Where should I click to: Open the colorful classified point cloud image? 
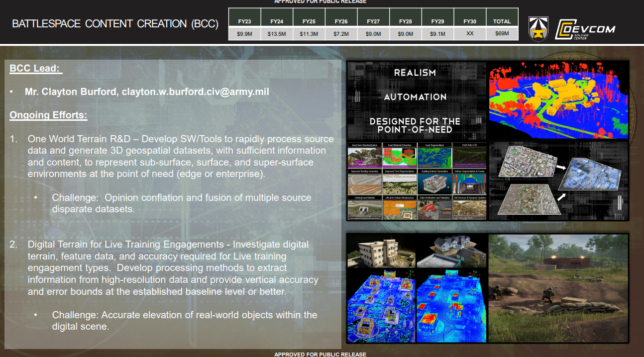(558, 100)
